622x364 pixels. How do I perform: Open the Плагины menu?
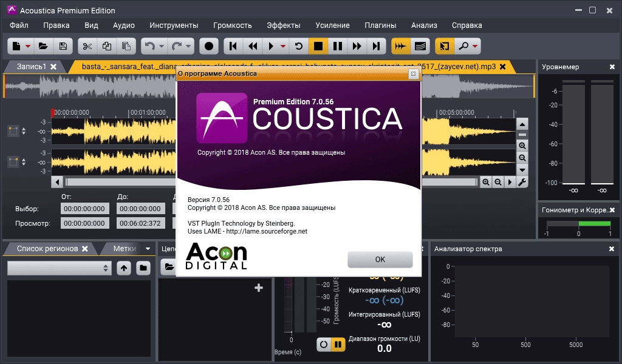click(x=380, y=25)
